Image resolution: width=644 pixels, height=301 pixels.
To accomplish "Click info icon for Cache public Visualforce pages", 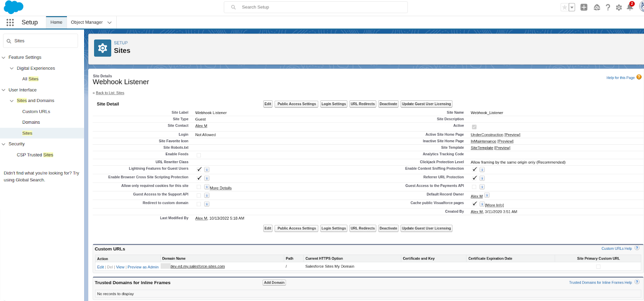I will [x=482, y=204].
